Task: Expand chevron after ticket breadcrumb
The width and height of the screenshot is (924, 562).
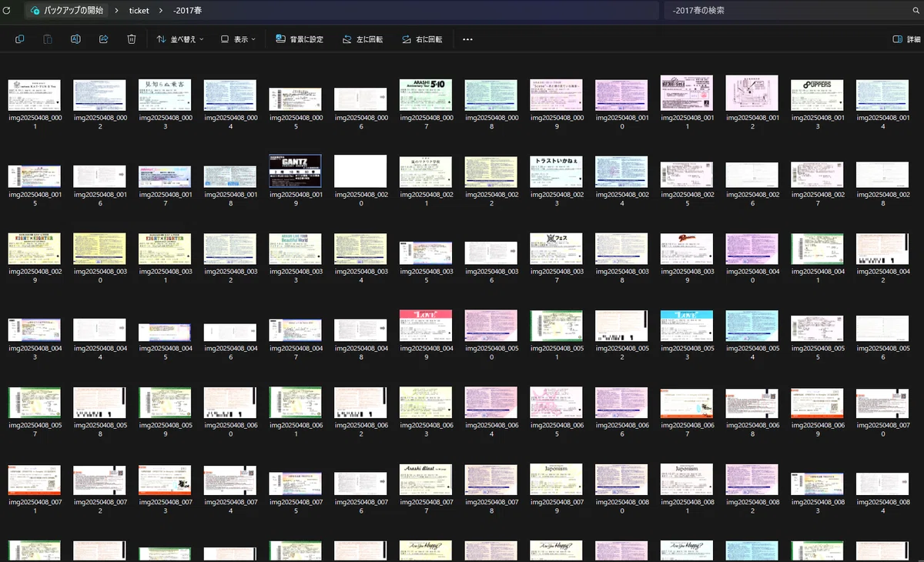Action: (x=162, y=11)
